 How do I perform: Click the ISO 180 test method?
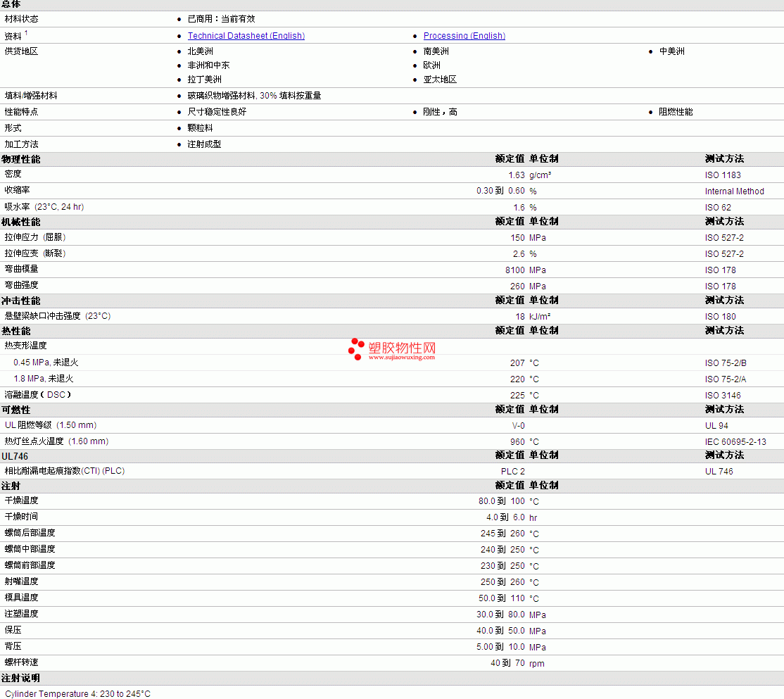coord(720,317)
